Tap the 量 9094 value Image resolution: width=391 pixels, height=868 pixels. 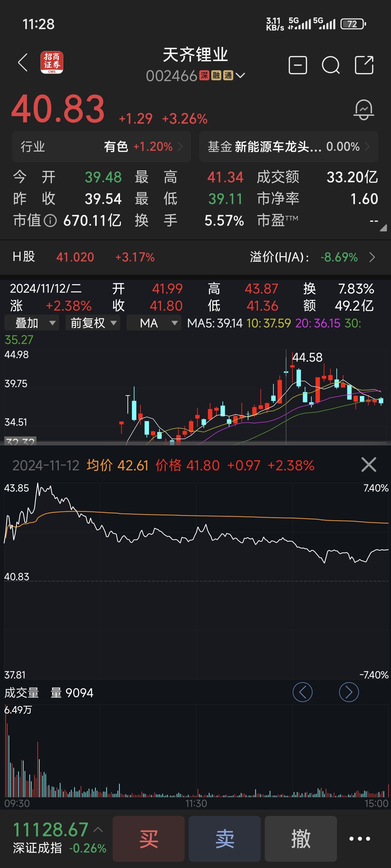(x=72, y=693)
